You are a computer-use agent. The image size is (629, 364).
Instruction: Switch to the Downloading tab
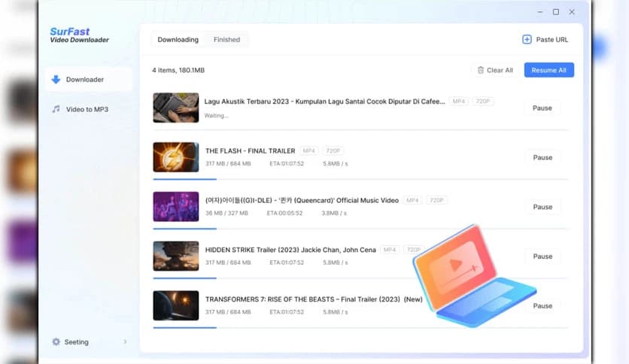178,40
